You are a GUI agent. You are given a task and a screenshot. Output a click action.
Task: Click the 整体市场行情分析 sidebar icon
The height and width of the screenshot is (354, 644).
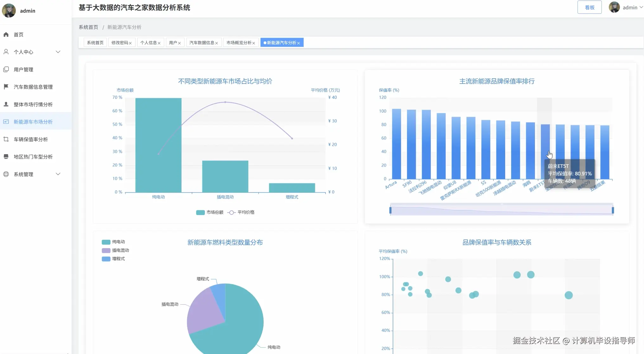tap(6, 104)
